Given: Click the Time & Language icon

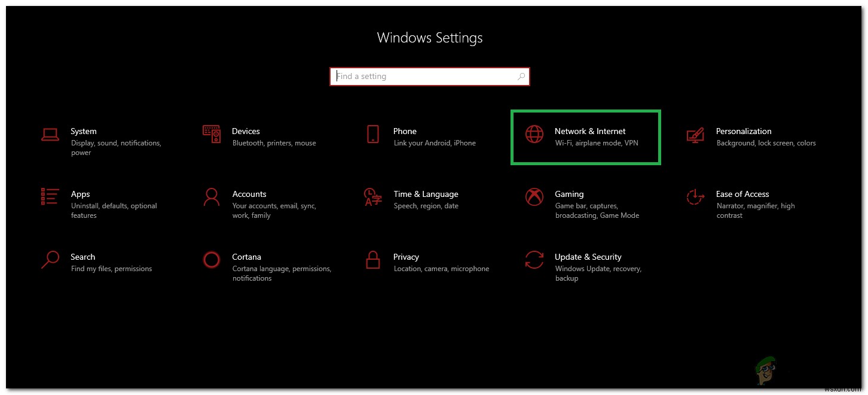Looking at the screenshot, I should point(373,198).
